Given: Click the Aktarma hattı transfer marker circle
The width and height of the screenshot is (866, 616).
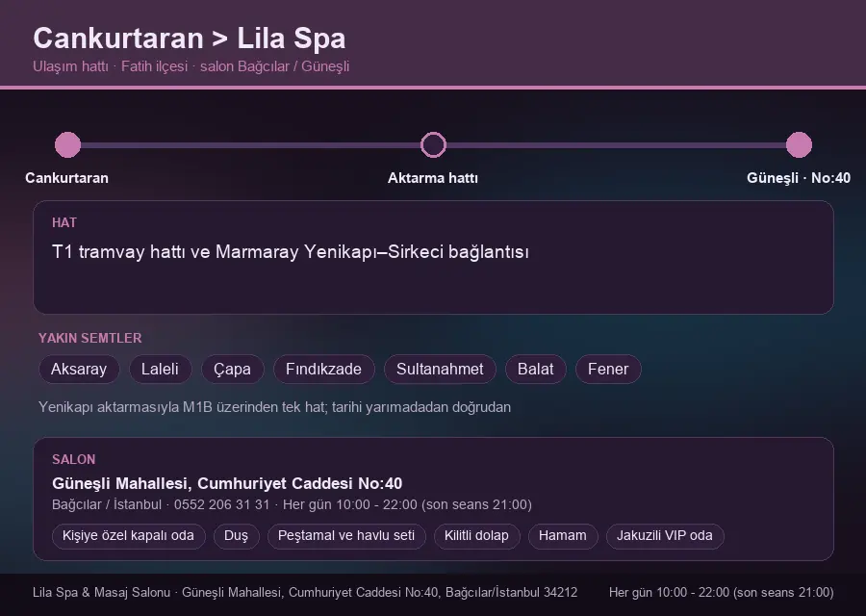Looking at the screenshot, I should [433, 144].
